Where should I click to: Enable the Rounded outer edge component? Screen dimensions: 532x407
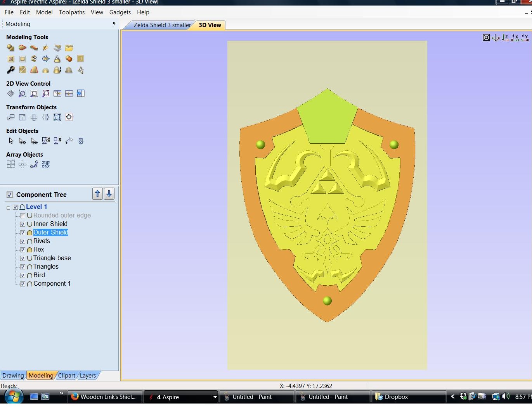point(23,216)
